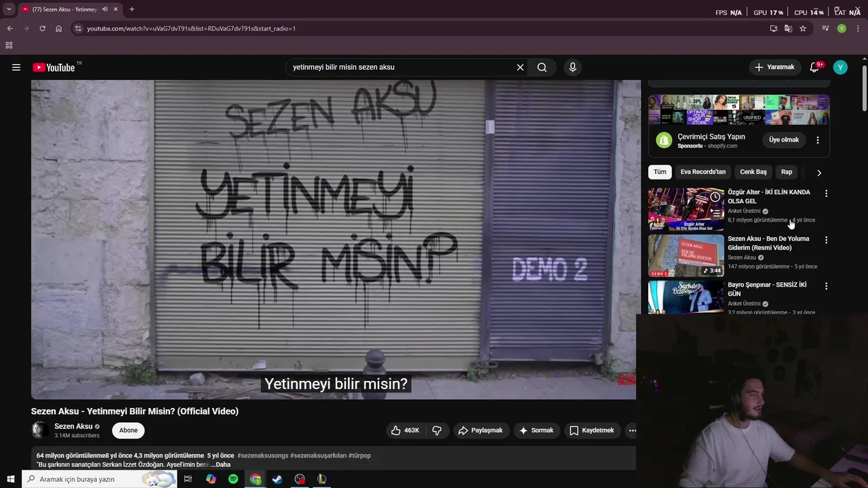
Task: Open Windows Task View
Action: coord(188,479)
